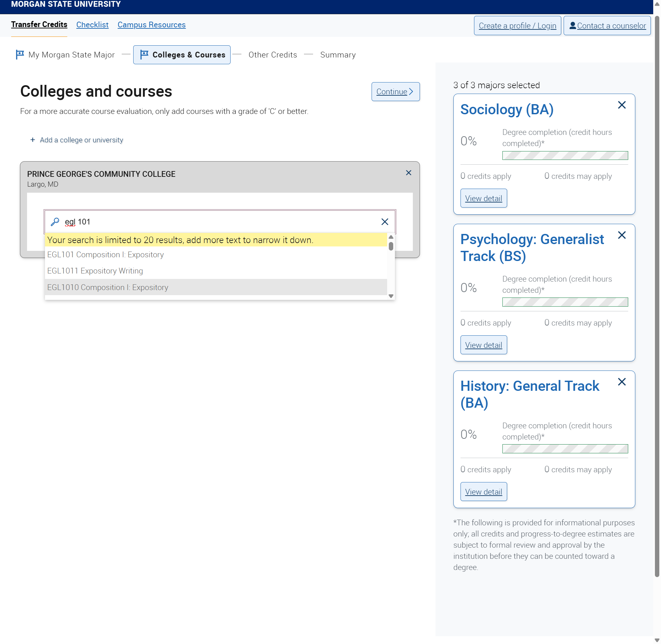Remove Prince George's Community College
The height and width of the screenshot is (644, 661).
408,173
